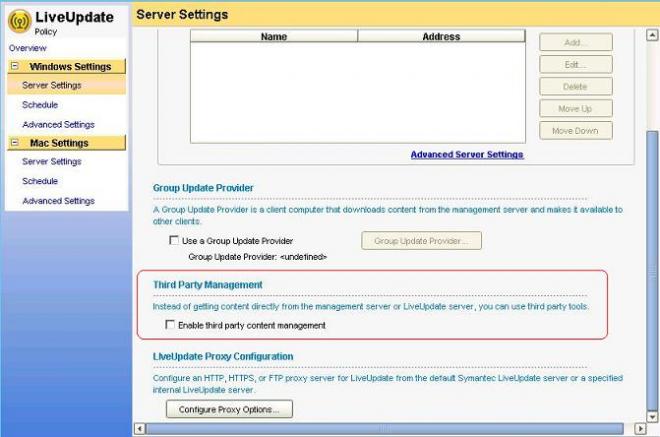Open the Overview page
The width and height of the screenshot is (660, 437).
(27, 48)
